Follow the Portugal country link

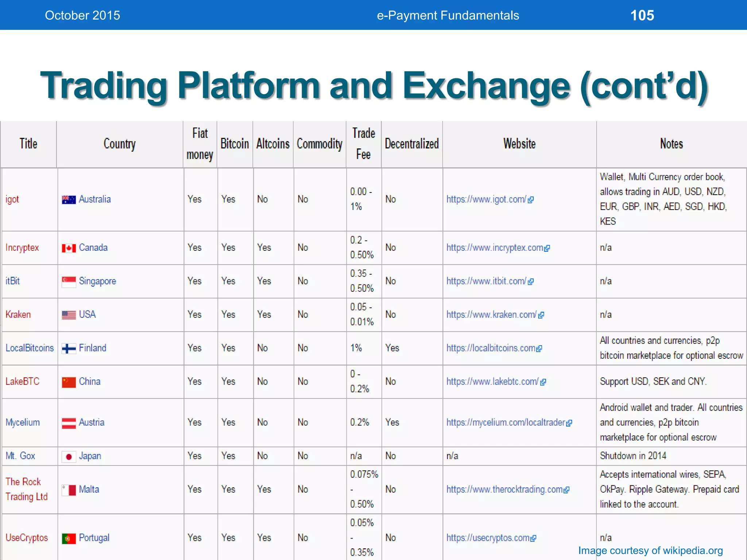pyautogui.click(x=94, y=538)
